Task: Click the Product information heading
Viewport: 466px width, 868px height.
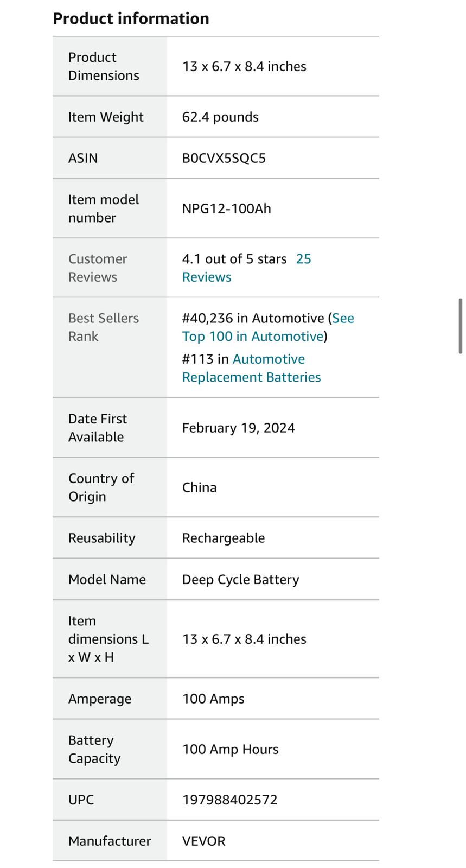Action: pos(131,18)
